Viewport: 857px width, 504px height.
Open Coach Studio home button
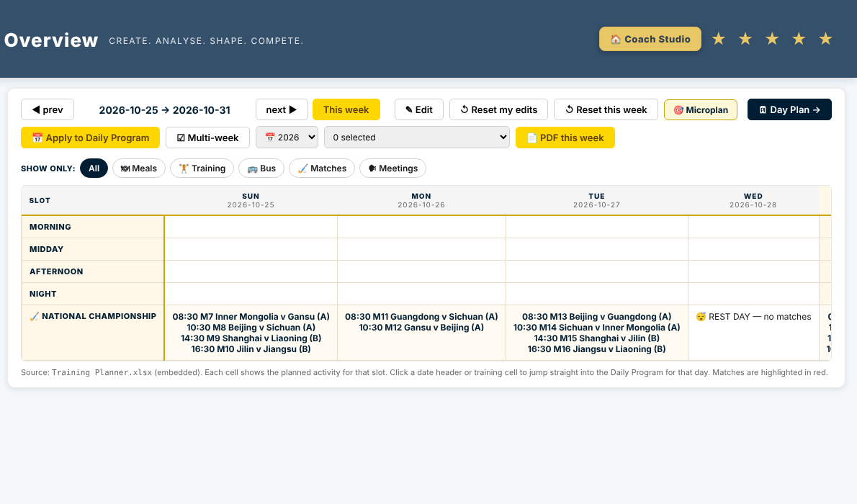click(x=650, y=39)
